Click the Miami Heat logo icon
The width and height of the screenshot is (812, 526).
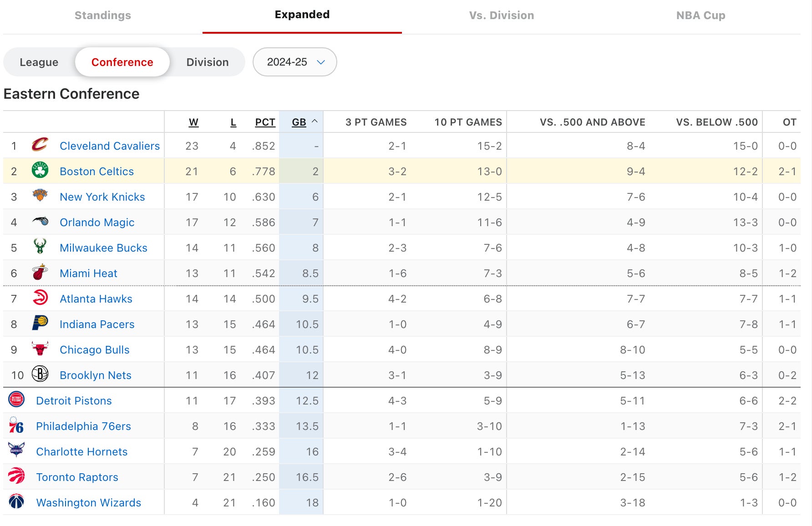pos(40,273)
